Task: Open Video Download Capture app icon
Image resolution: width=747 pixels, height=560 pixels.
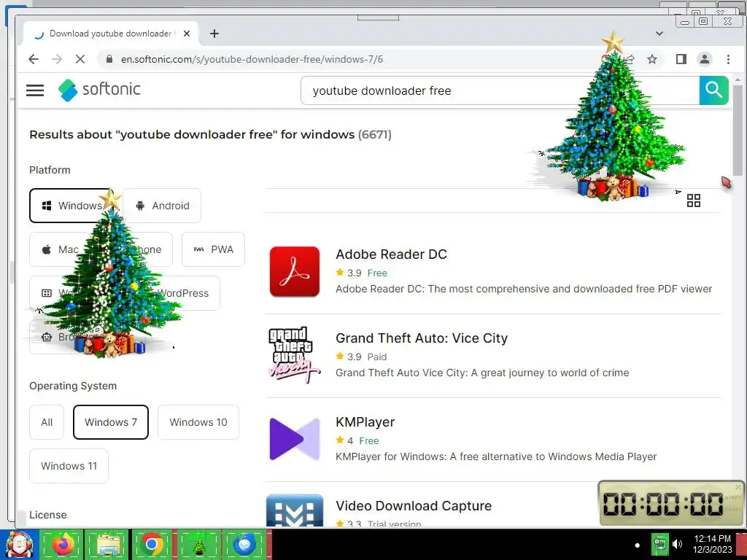Action: tap(295, 510)
